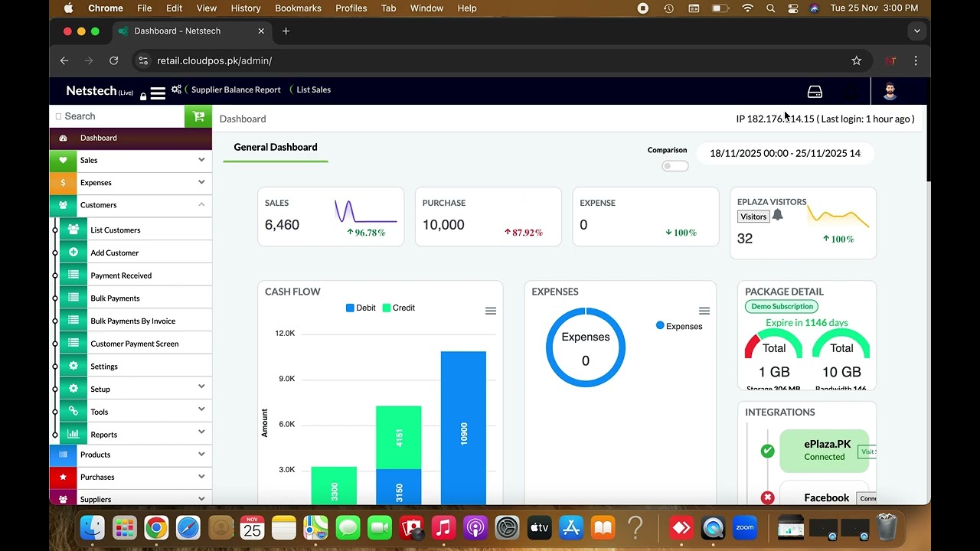Click the green 4151 credit bar segment
980x551 pixels.
tap(399, 437)
